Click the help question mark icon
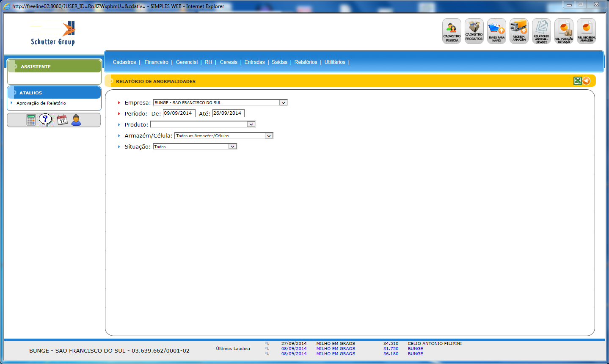 [x=46, y=120]
